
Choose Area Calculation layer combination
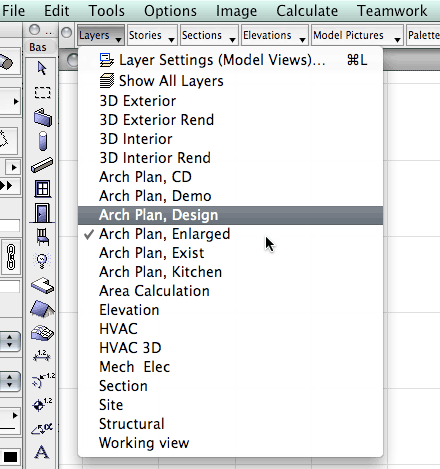230,291
